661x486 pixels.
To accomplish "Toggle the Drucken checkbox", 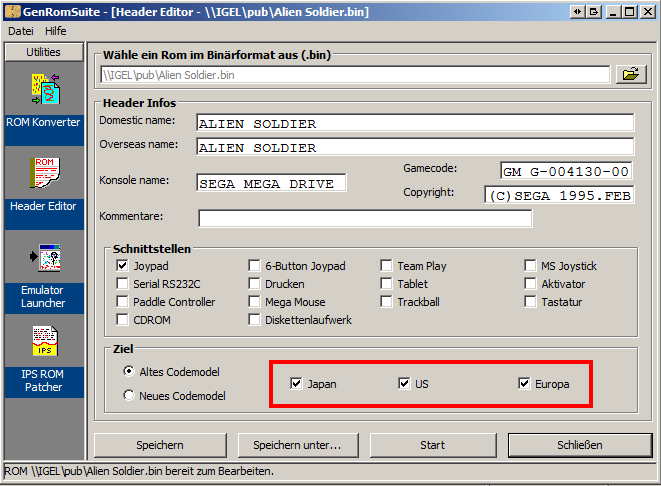I will [254, 284].
